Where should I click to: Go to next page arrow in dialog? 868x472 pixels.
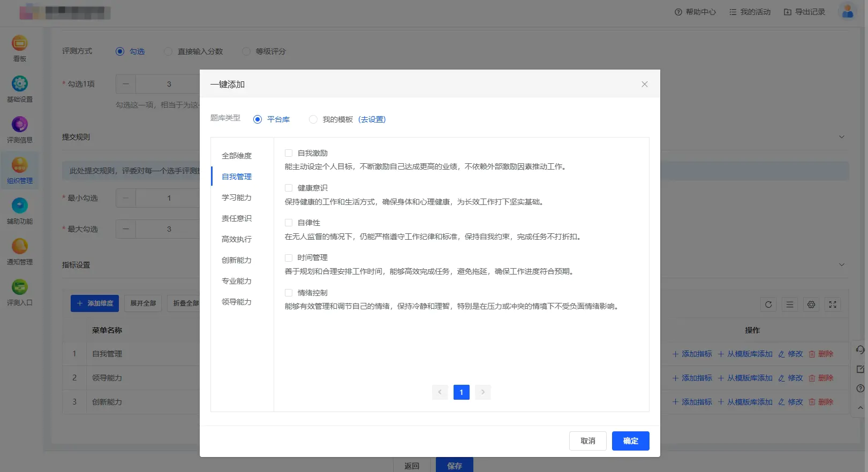[x=482, y=392]
